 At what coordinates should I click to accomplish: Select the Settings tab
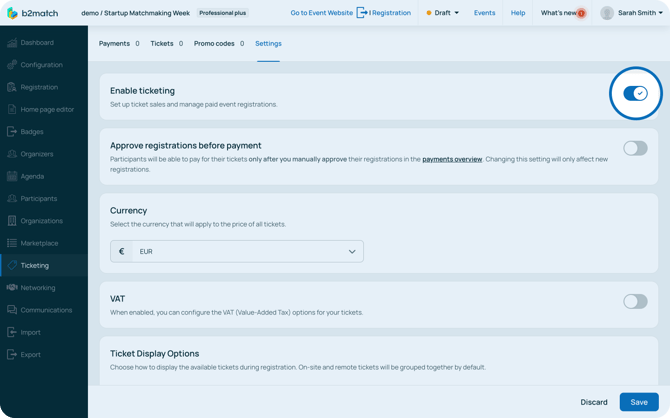tap(268, 44)
